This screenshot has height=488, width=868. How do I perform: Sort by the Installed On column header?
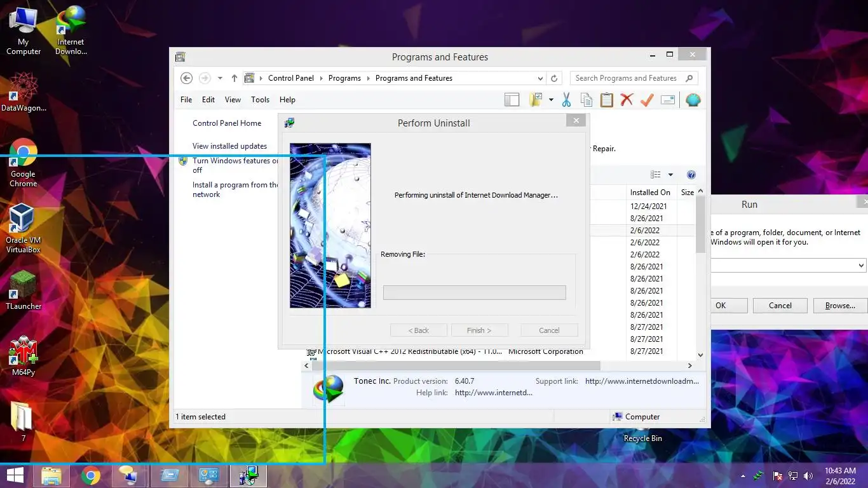(x=650, y=192)
